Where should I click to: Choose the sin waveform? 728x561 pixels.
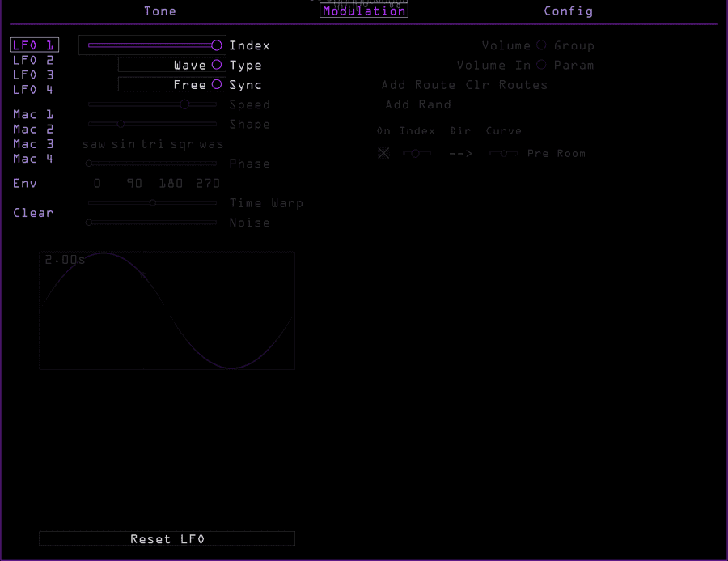[x=123, y=144]
